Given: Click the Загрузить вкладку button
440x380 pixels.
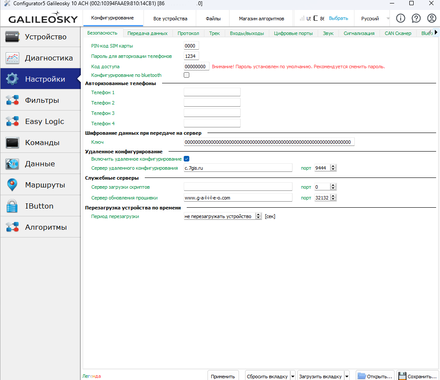Looking at the screenshot, I should (321, 376).
